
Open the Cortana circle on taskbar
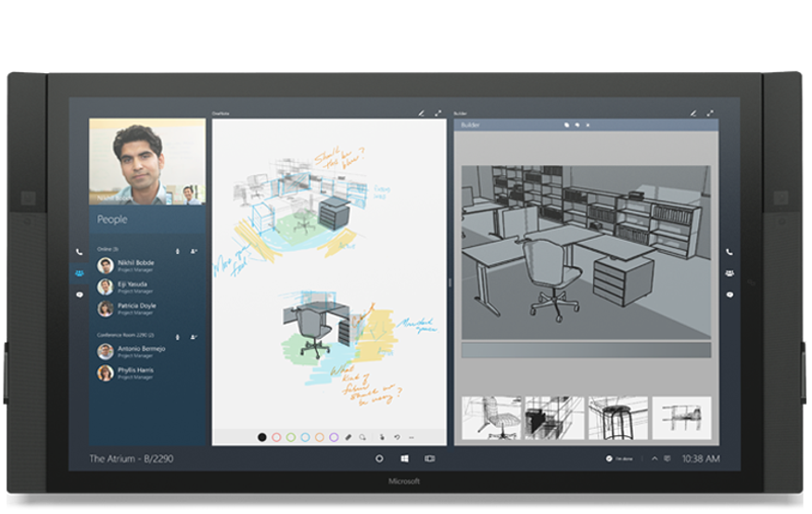point(379,458)
